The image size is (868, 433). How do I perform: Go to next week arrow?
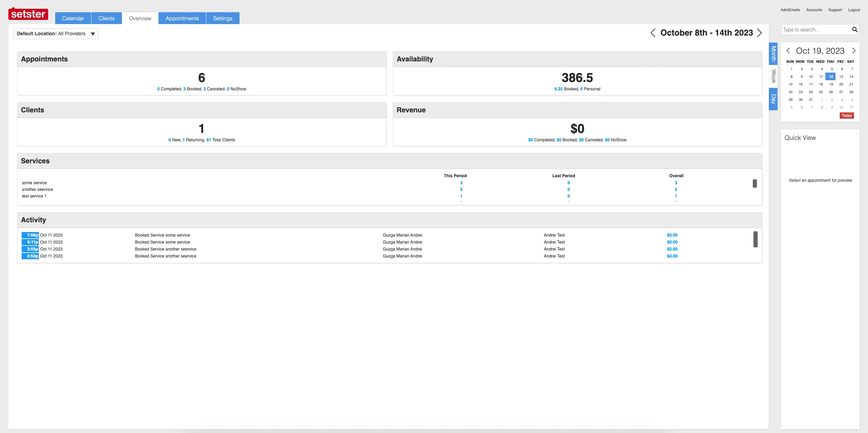(759, 33)
